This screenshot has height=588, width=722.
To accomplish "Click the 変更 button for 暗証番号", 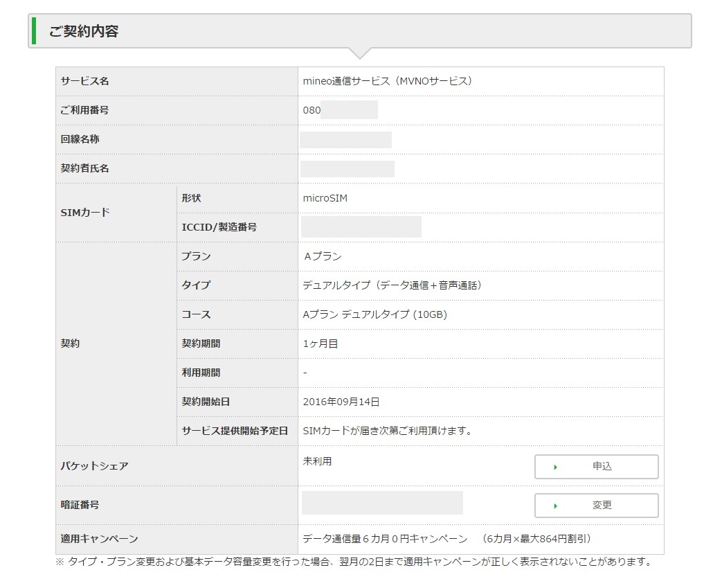I will click(596, 506).
